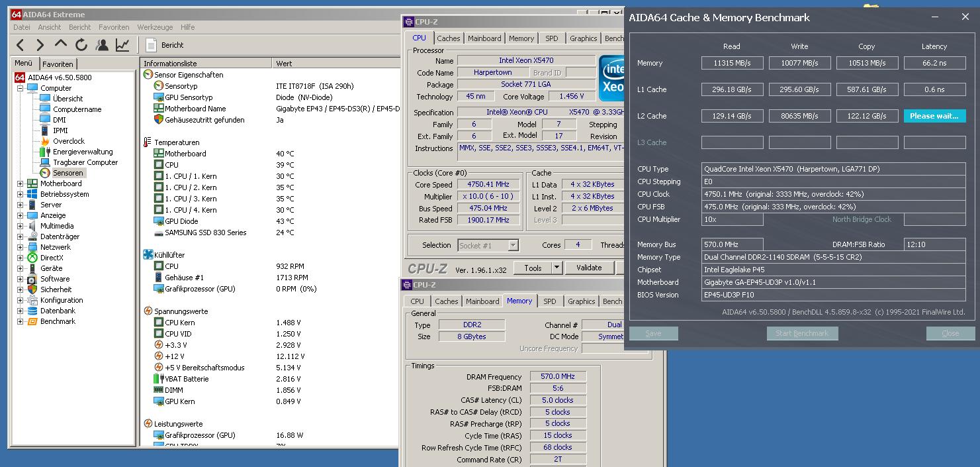Select the IPMI tree item
The height and width of the screenshot is (467, 980).
click(x=60, y=130)
